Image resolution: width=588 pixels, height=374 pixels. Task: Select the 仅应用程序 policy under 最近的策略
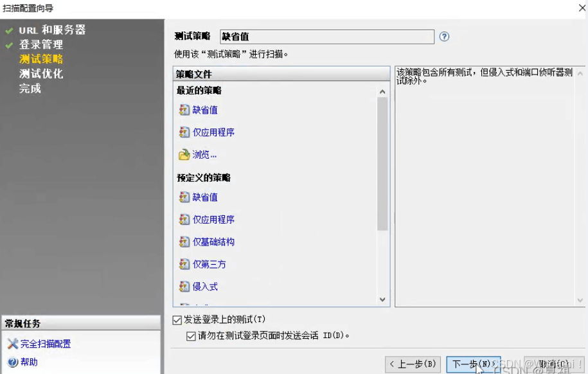[213, 132]
